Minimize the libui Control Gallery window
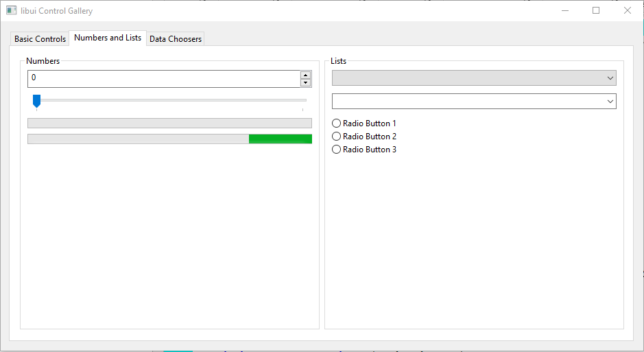644x352 pixels. point(565,11)
